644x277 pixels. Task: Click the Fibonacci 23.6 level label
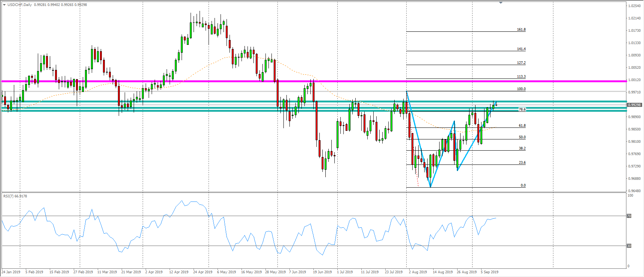point(522,163)
